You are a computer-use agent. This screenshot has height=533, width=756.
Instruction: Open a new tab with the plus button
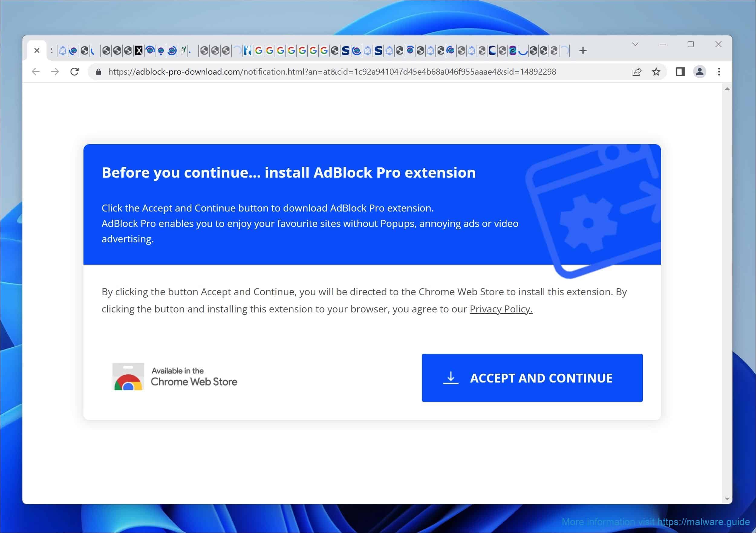[583, 51]
